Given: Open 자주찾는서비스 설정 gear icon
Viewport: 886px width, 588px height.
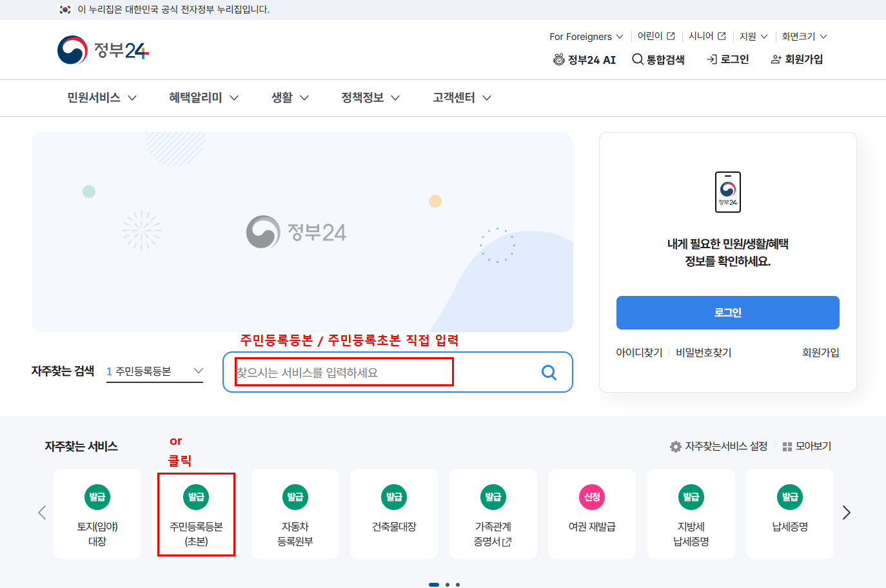Looking at the screenshot, I should (676, 446).
